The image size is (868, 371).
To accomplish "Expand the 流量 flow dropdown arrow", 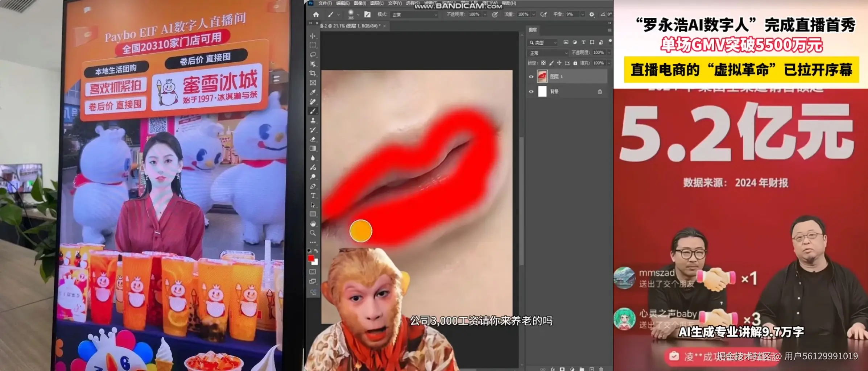I will 533,14.
